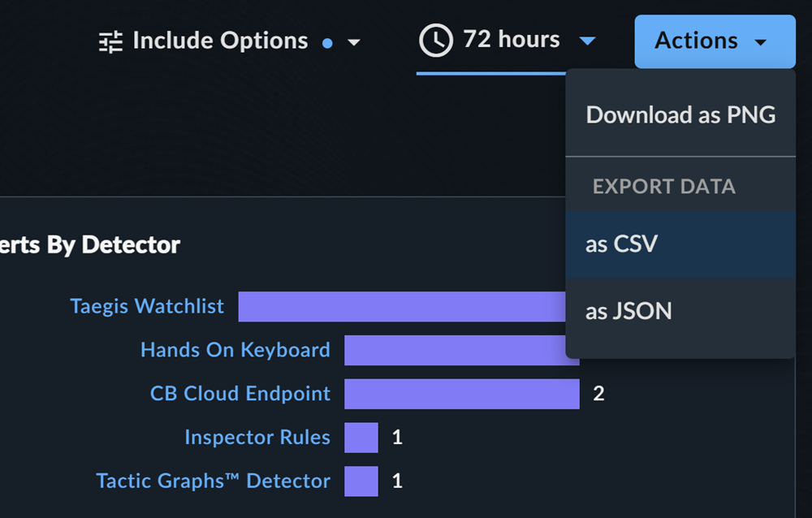This screenshot has width=812, height=518.
Task: Click the Include Options sliders icon
Action: click(x=110, y=42)
